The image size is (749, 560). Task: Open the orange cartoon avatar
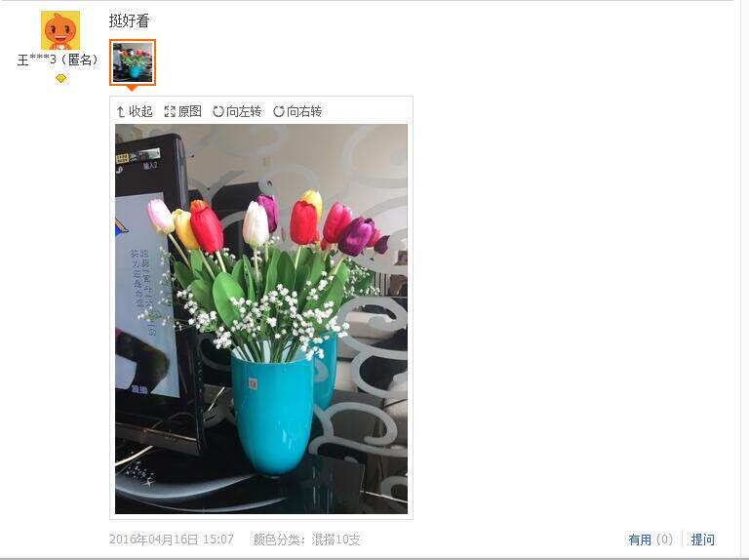click(60, 30)
